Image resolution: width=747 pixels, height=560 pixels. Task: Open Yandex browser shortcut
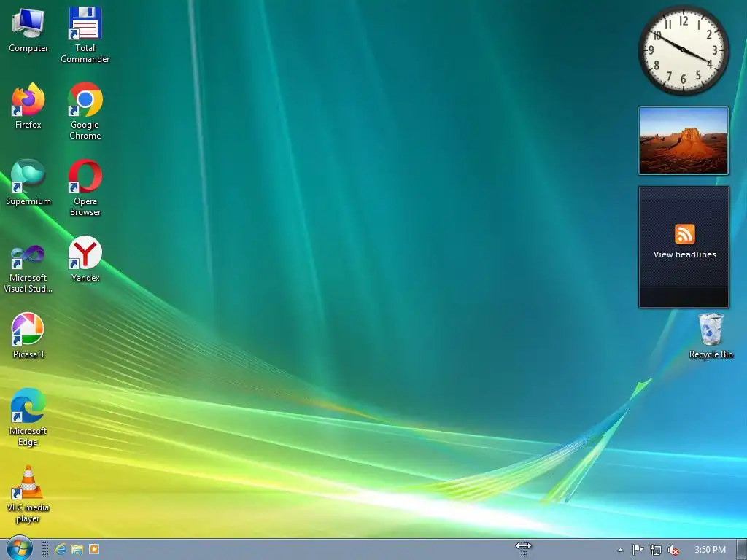pyautogui.click(x=85, y=259)
